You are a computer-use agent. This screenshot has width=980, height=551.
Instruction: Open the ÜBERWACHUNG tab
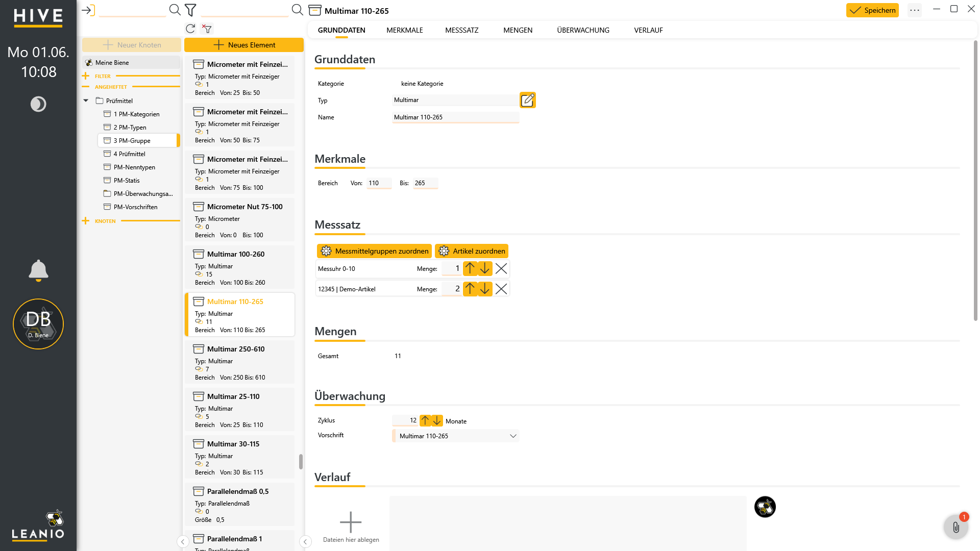(583, 30)
